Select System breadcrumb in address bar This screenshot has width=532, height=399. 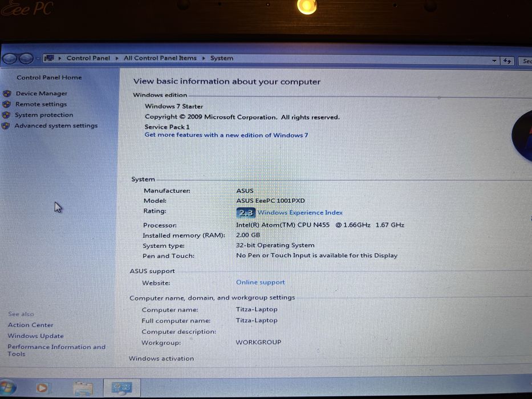tap(222, 58)
